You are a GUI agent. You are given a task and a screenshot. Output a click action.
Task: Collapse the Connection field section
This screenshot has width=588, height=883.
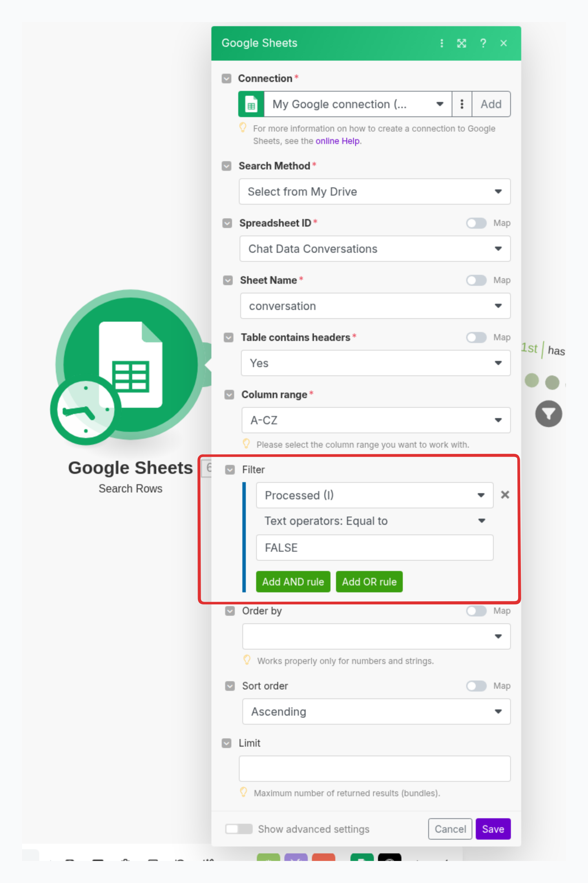[x=226, y=79]
